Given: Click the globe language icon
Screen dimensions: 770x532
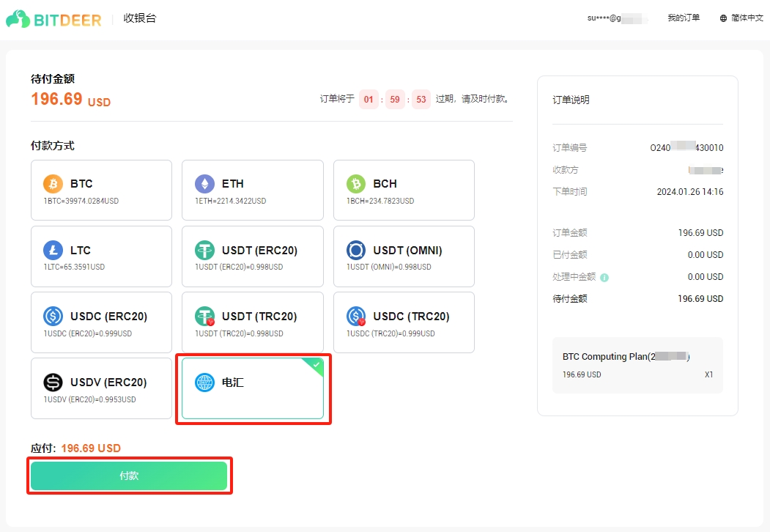Looking at the screenshot, I should (x=723, y=18).
